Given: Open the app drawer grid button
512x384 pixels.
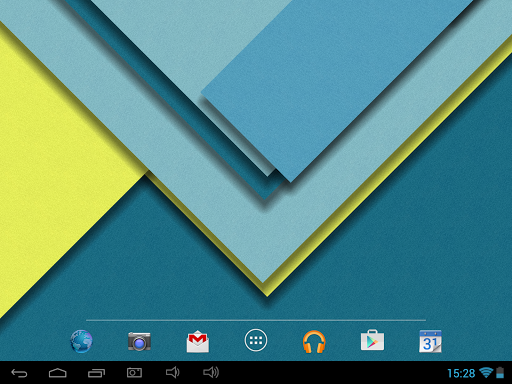Looking at the screenshot, I should point(256,340).
